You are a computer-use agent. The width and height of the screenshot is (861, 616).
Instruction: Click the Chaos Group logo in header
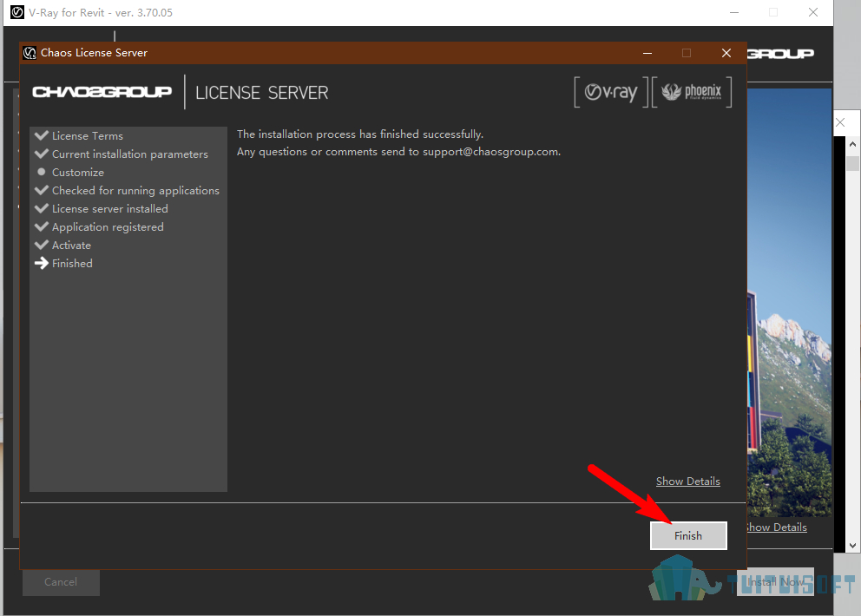pos(102,92)
